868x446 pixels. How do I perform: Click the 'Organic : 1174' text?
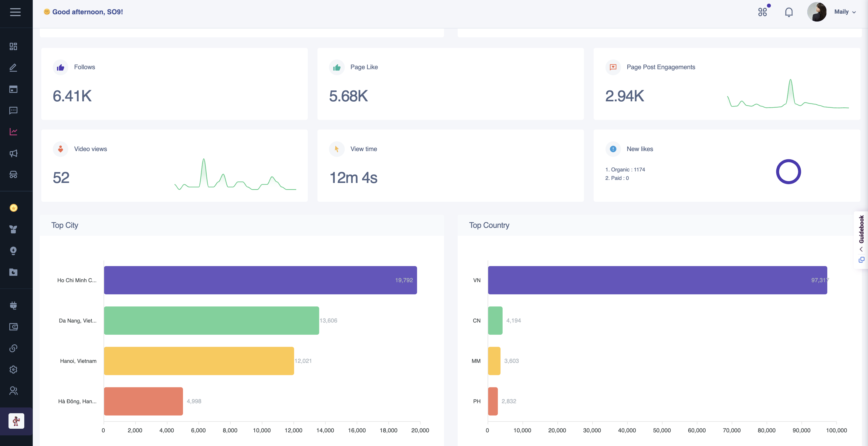coord(625,169)
